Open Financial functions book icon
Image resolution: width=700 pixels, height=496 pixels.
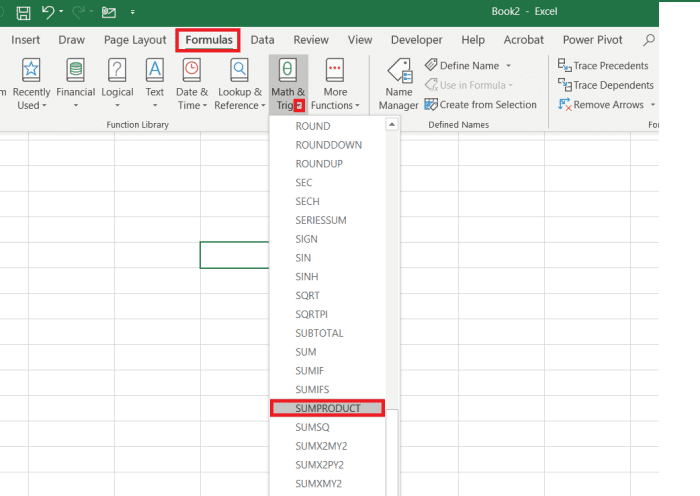point(75,71)
